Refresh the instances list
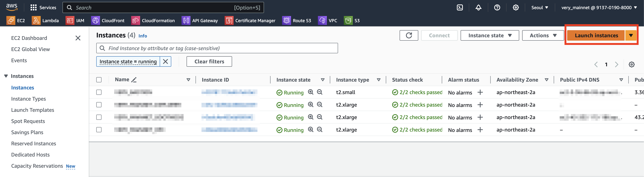The image size is (644, 177). 409,35
